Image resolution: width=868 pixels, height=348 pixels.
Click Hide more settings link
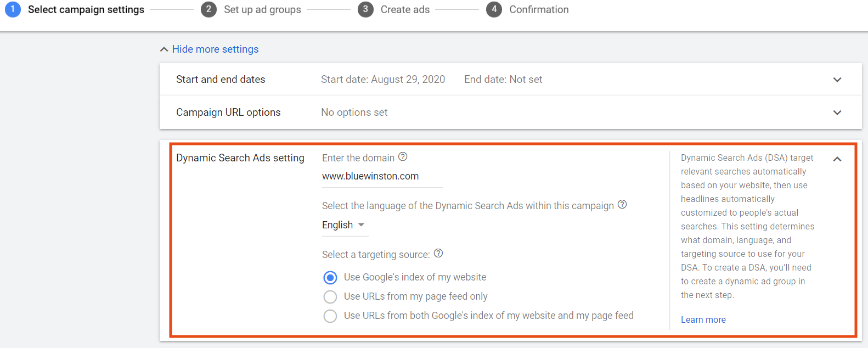click(x=215, y=49)
